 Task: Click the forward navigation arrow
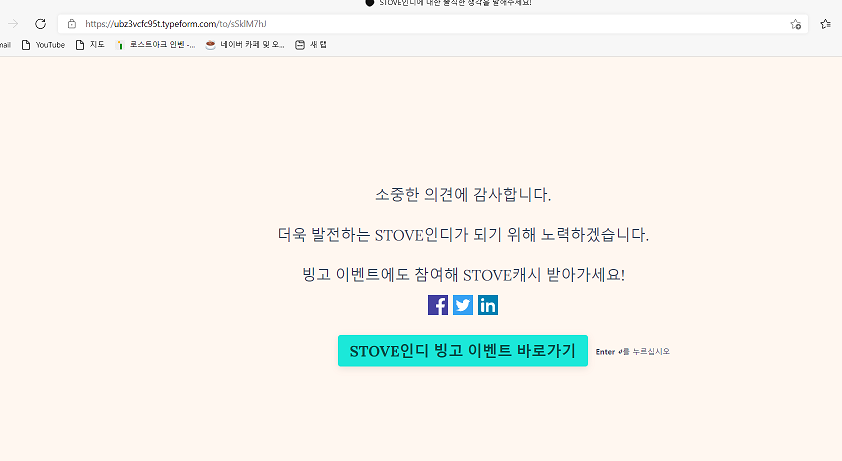point(13,24)
